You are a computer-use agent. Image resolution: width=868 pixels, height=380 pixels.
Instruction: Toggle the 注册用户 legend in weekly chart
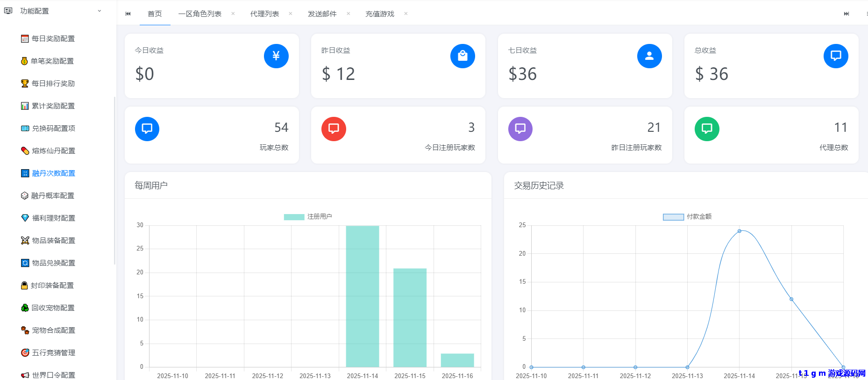308,217
